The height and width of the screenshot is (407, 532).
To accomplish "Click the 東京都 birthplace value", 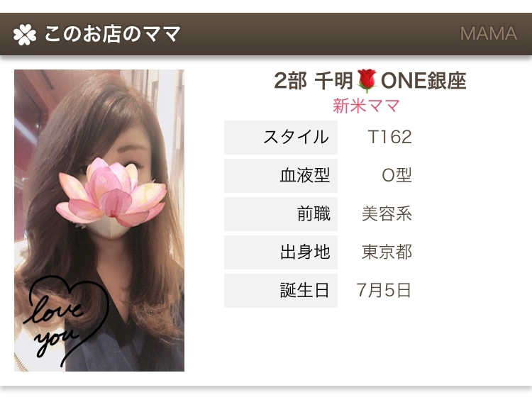I will 387,252.
